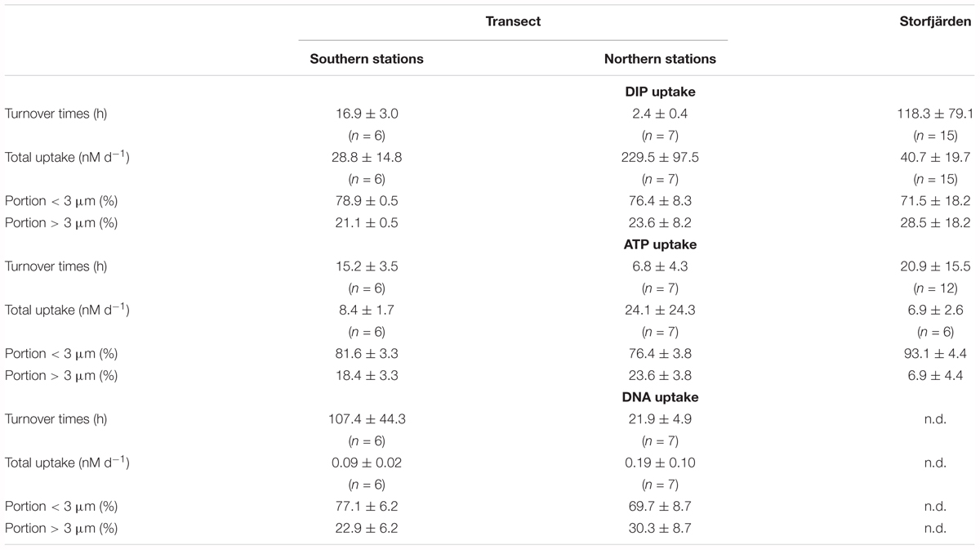Select the 16.9 ± 3.0 turnover value

[367, 114]
